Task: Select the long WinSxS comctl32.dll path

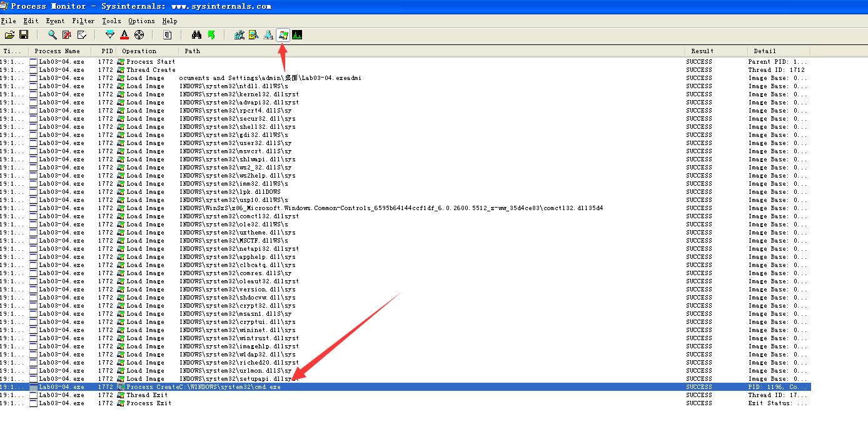Action: [391, 208]
